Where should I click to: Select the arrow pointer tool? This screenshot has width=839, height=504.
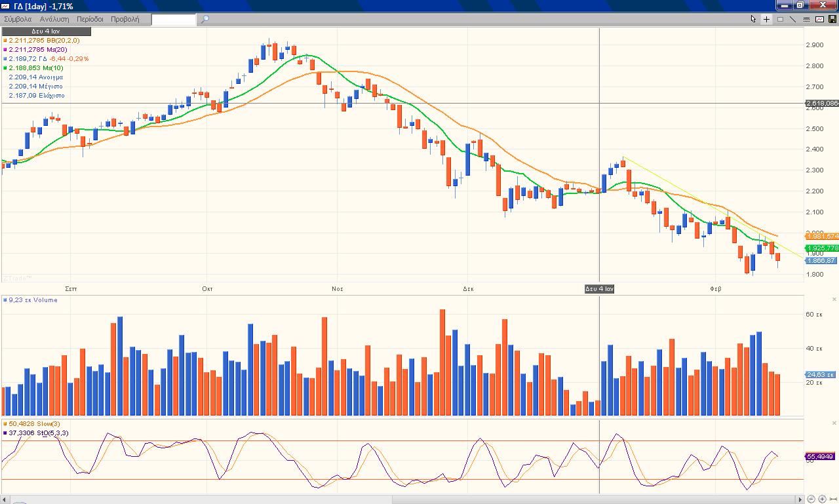point(754,19)
